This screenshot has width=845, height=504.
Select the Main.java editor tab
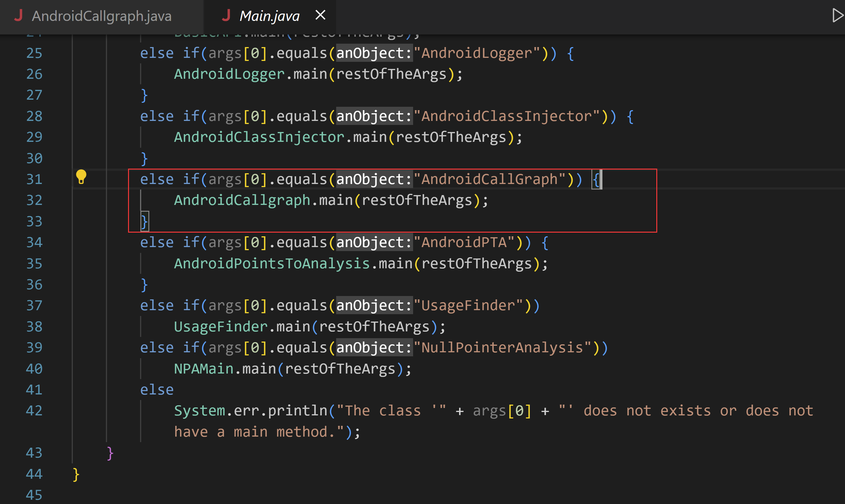(269, 16)
